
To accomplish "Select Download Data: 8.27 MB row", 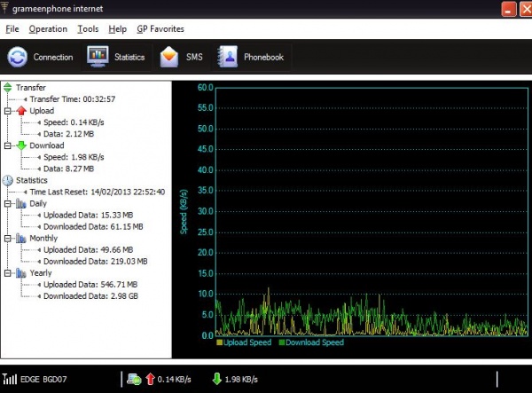I will pyautogui.click(x=68, y=169).
